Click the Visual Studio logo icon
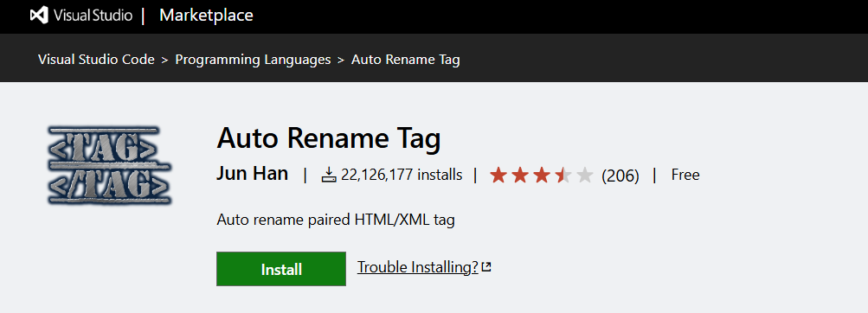The image size is (868, 313). (39, 16)
